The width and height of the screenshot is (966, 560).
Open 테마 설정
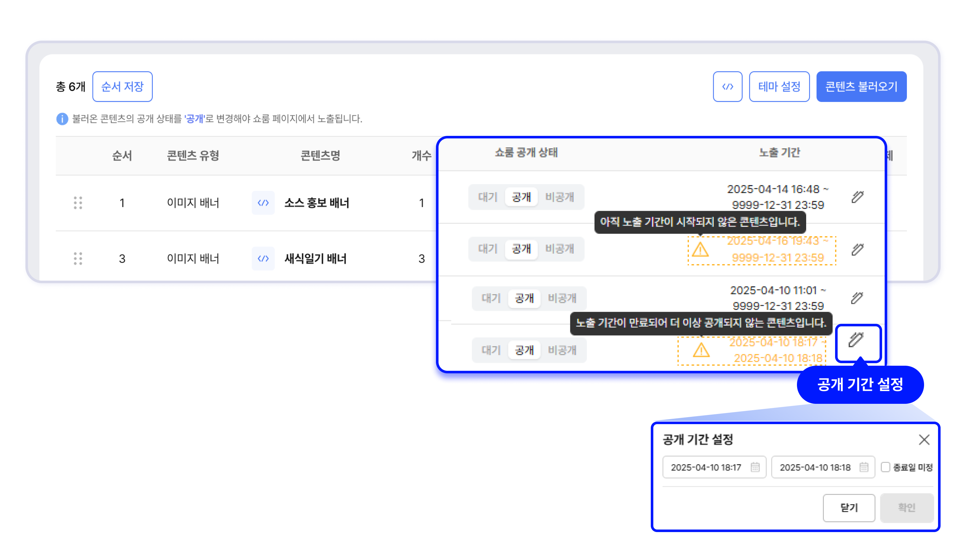click(x=779, y=87)
